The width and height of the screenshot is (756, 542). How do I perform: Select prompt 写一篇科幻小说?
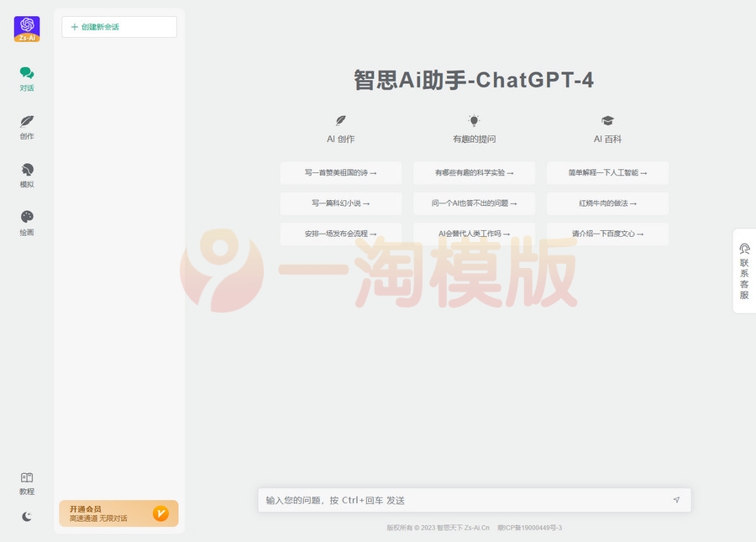pyautogui.click(x=341, y=203)
